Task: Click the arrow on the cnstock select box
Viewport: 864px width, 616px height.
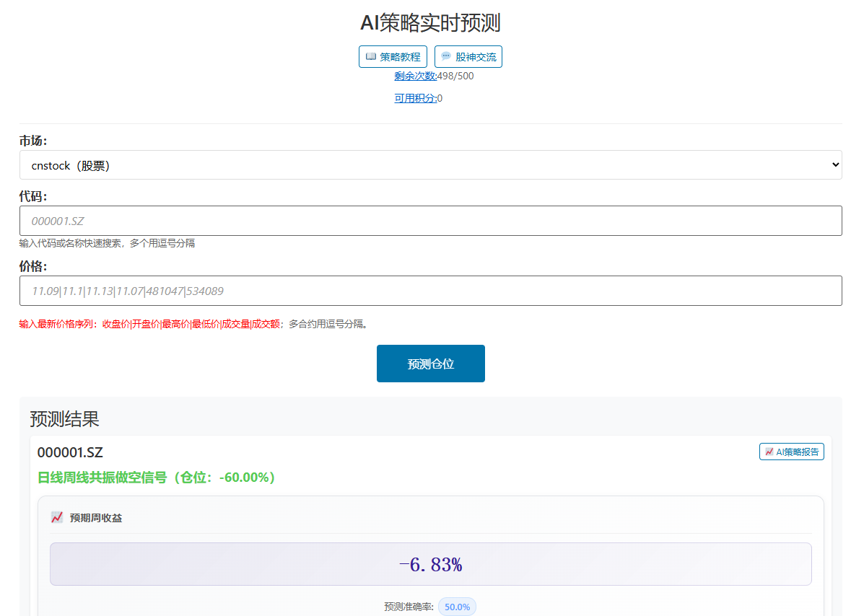Action: click(835, 165)
